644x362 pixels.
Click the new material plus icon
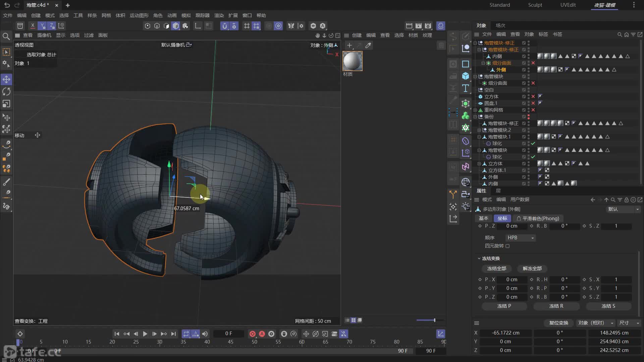[349, 45]
